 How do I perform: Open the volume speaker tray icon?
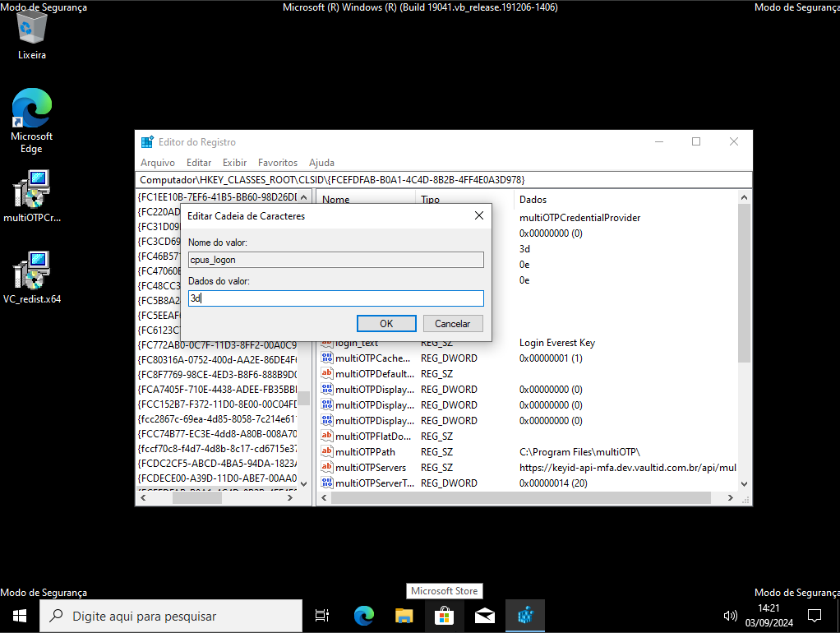[x=730, y=616]
